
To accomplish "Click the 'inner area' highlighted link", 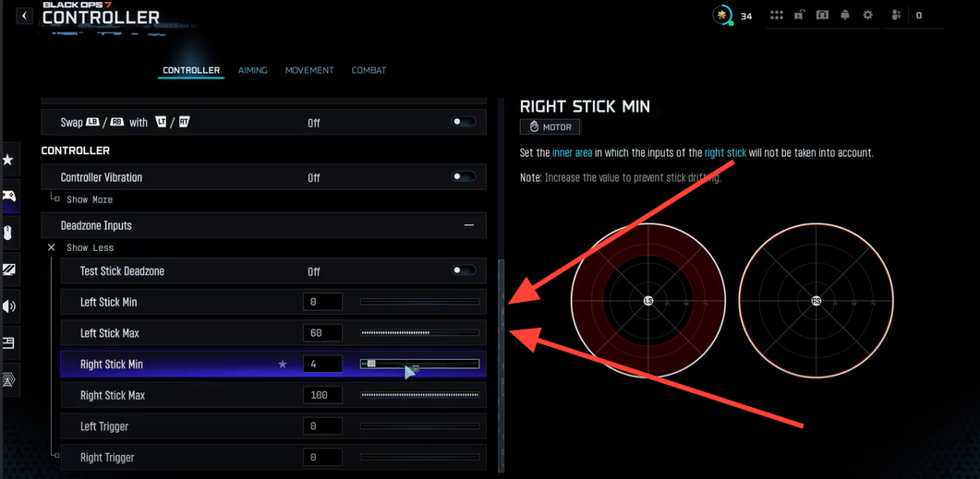I will [572, 153].
